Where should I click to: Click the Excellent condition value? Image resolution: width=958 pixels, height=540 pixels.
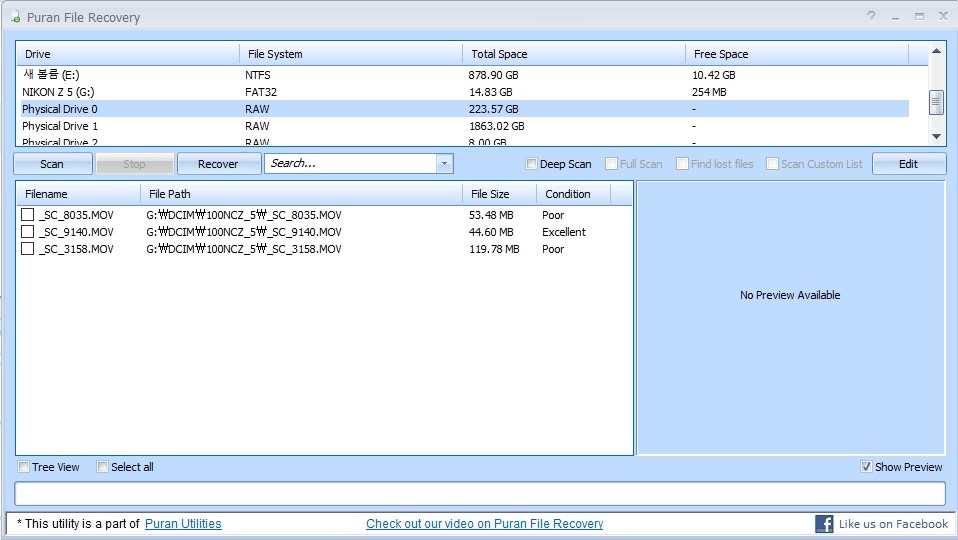(x=564, y=232)
